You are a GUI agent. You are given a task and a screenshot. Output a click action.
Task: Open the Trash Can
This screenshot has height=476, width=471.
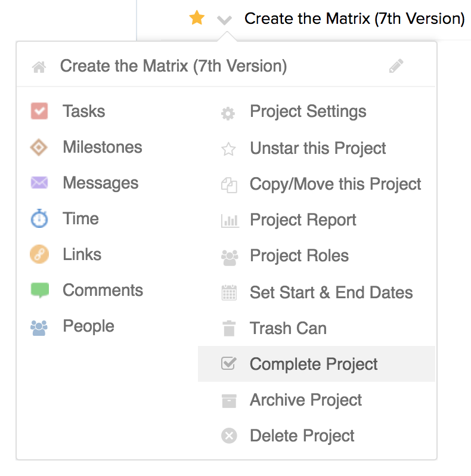(x=288, y=329)
